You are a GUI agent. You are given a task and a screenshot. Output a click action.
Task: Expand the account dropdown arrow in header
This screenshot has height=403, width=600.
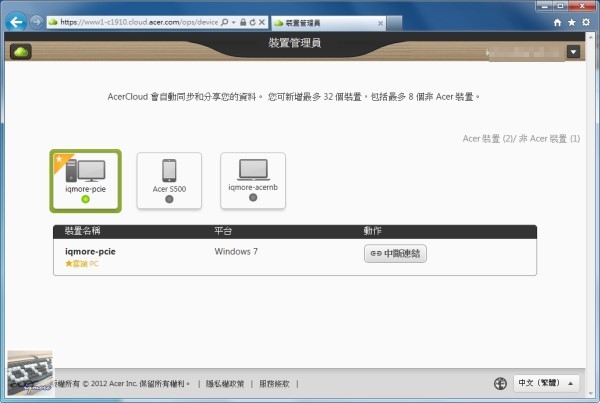573,51
